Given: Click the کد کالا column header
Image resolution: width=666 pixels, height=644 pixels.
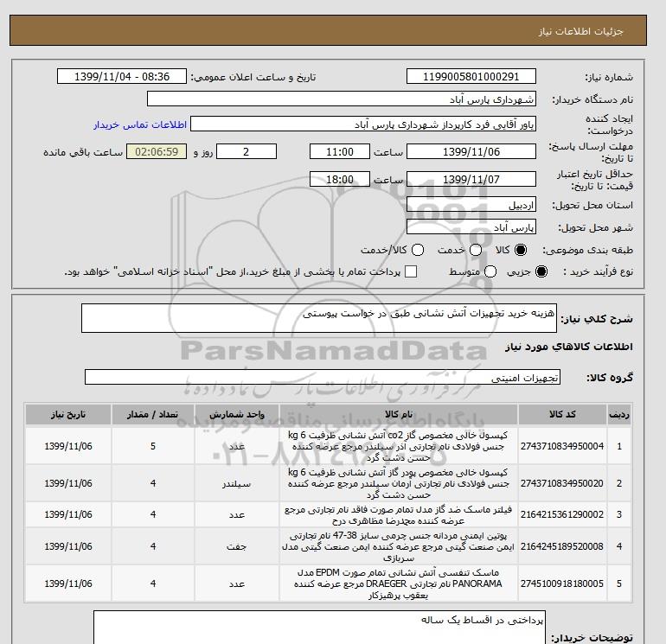Looking at the screenshot, I should [562, 414].
